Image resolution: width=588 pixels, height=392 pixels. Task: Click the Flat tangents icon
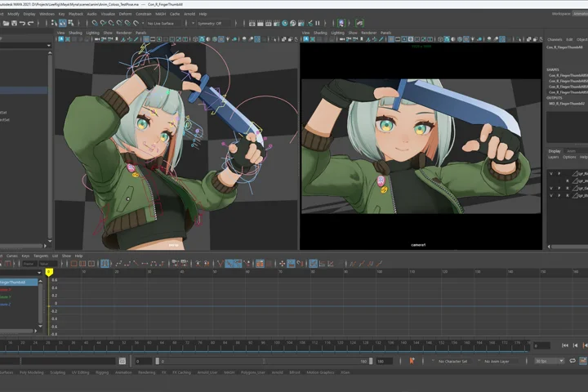(x=145, y=264)
